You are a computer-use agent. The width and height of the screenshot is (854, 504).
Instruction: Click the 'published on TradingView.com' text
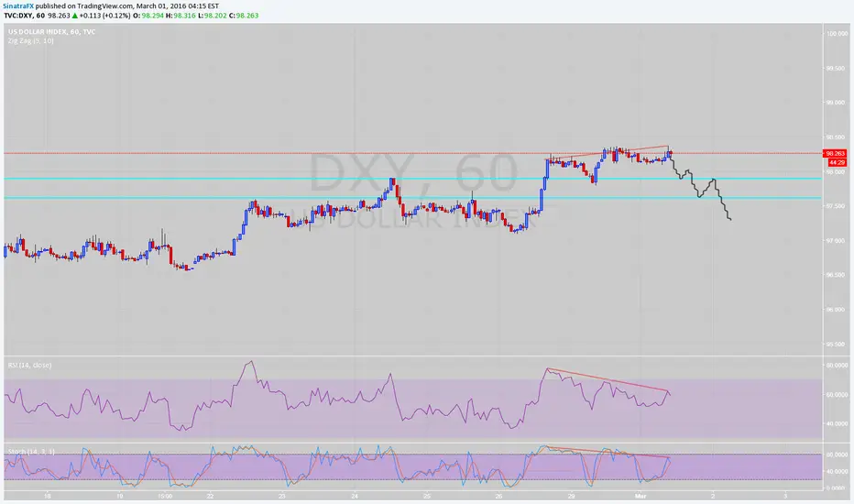85,6
